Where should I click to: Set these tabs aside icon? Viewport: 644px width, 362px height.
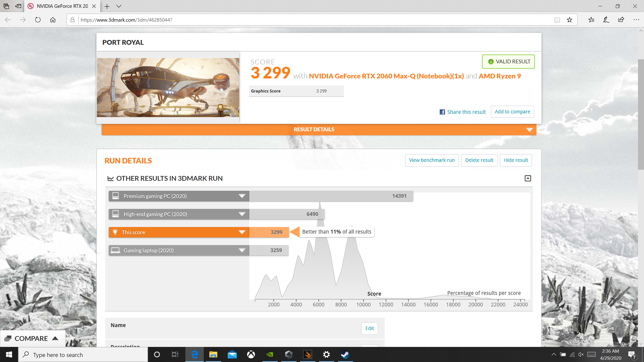(18, 6)
